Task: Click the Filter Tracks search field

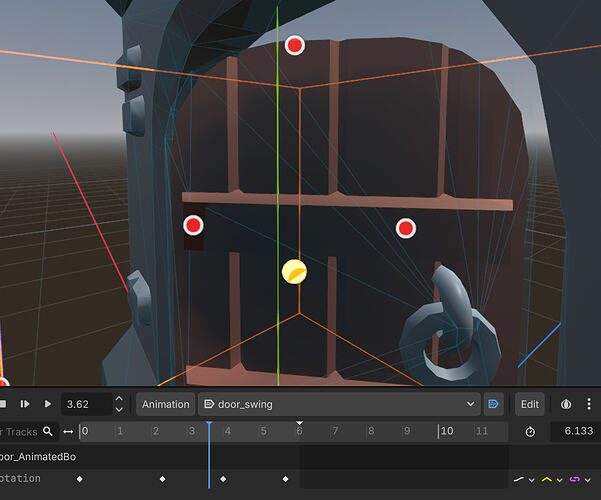Action: click(28, 432)
